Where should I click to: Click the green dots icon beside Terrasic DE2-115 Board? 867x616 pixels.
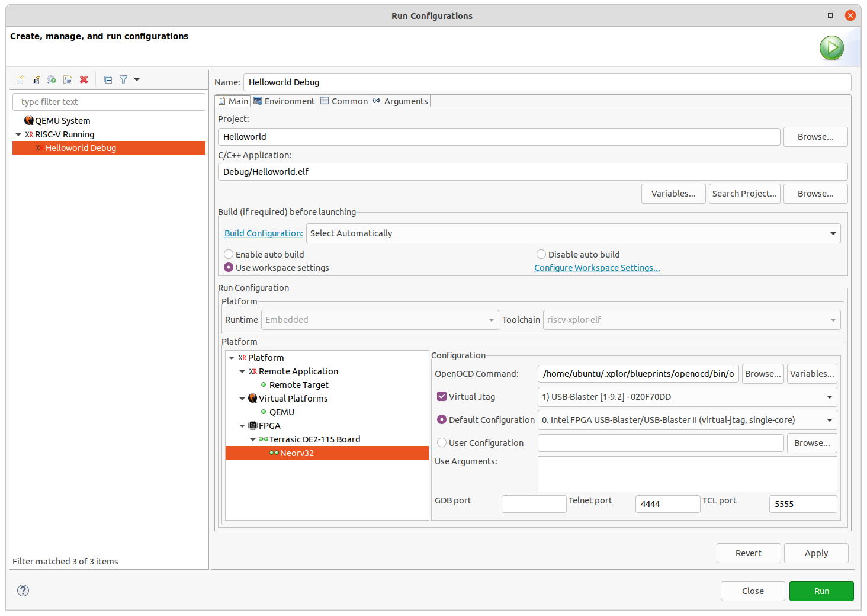point(264,439)
